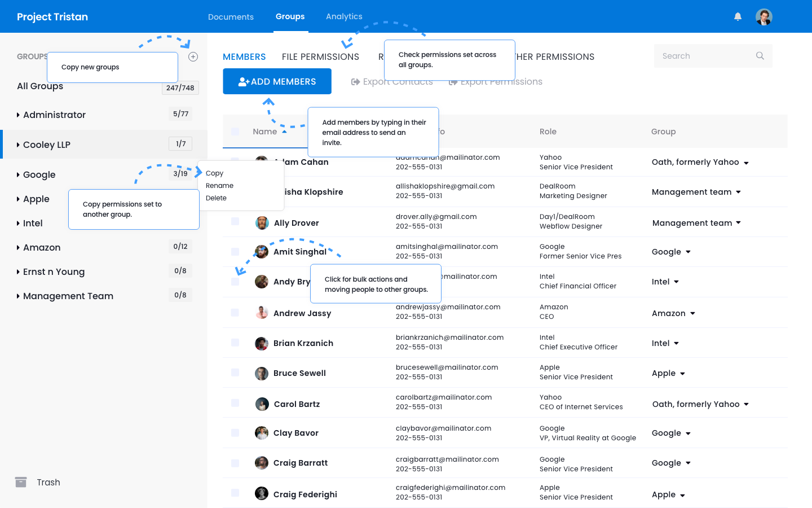Check the box for Clay Bavor
Screen dimensions: 812x508
click(235, 433)
